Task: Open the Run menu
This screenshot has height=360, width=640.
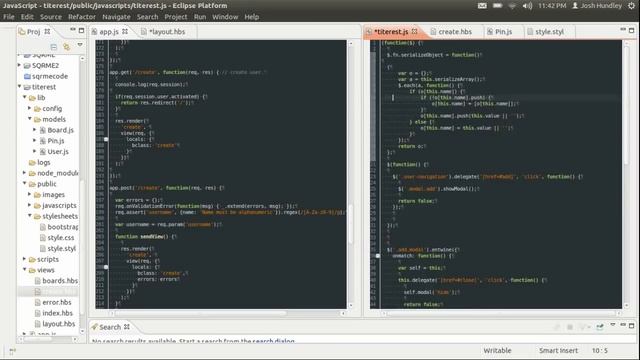Action: [200, 17]
